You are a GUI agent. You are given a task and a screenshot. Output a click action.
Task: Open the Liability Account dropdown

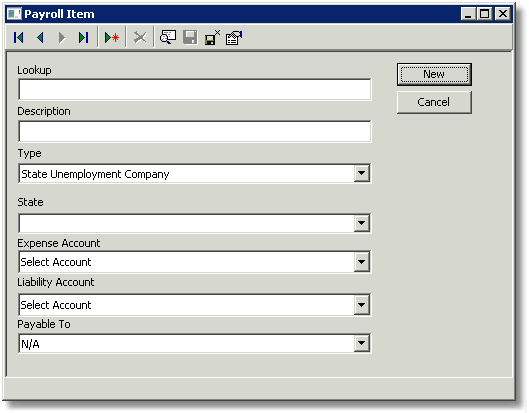click(362, 305)
